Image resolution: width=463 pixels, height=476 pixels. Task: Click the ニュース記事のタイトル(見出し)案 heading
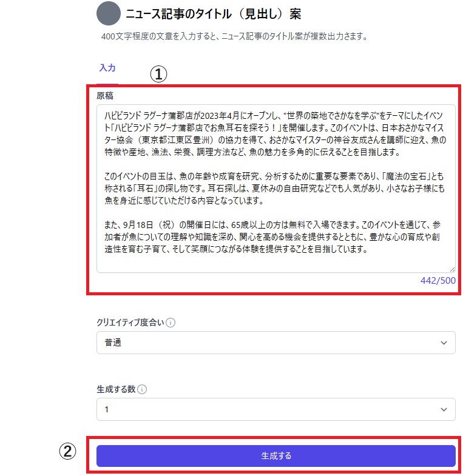tap(213, 14)
